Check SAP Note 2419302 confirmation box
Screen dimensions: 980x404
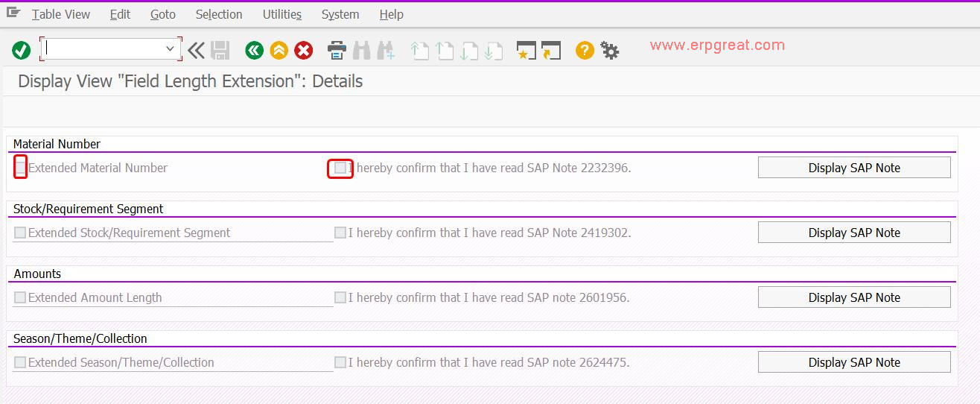pos(340,233)
